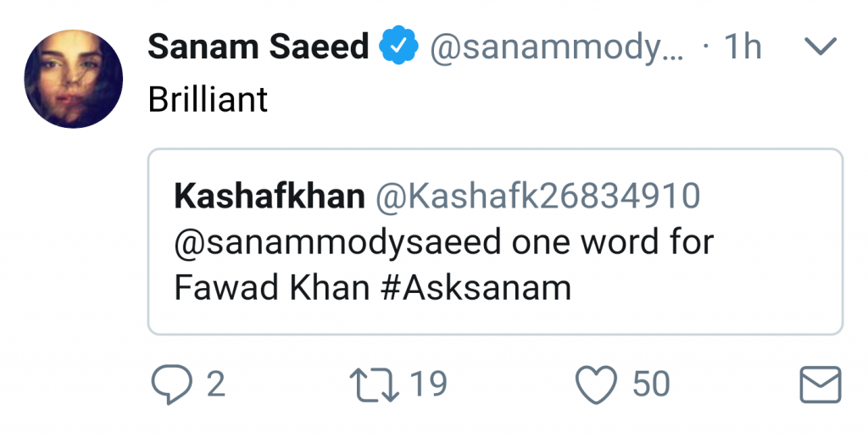868x437 pixels.
Task: Open Kashafkhan's quoted profile name
Action: 270,196
